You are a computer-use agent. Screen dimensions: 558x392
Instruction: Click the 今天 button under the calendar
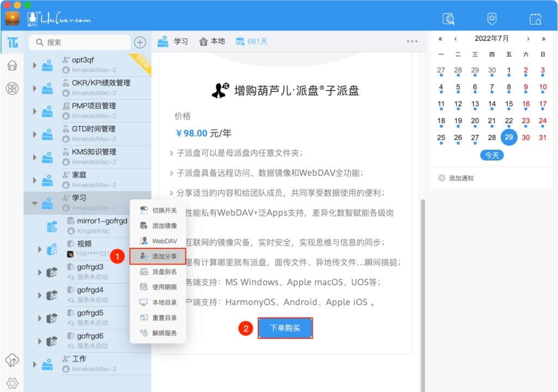tap(492, 156)
